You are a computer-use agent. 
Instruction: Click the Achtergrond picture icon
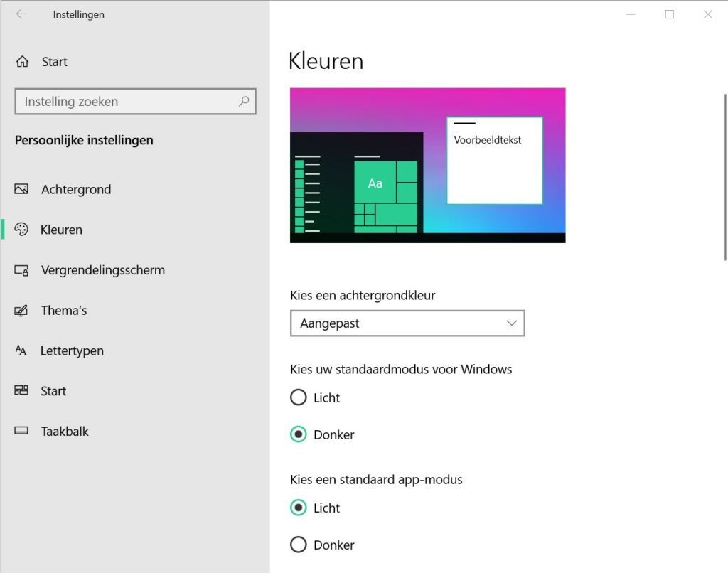pos(21,189)
